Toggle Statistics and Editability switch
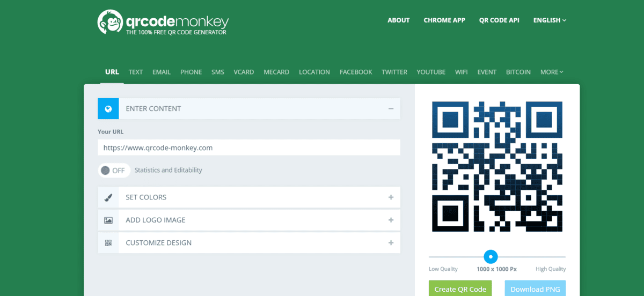 coord(114,171)
